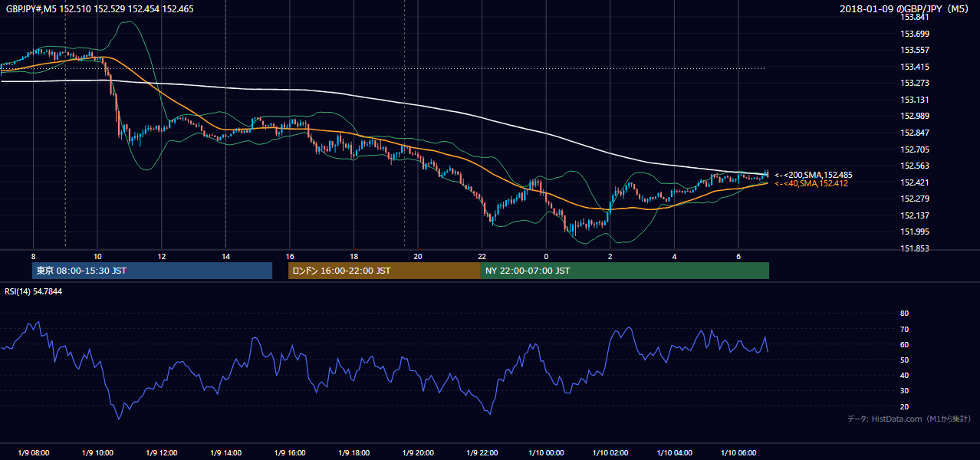
Task: Click the RSI 60 level label
Action: (904, 344)
